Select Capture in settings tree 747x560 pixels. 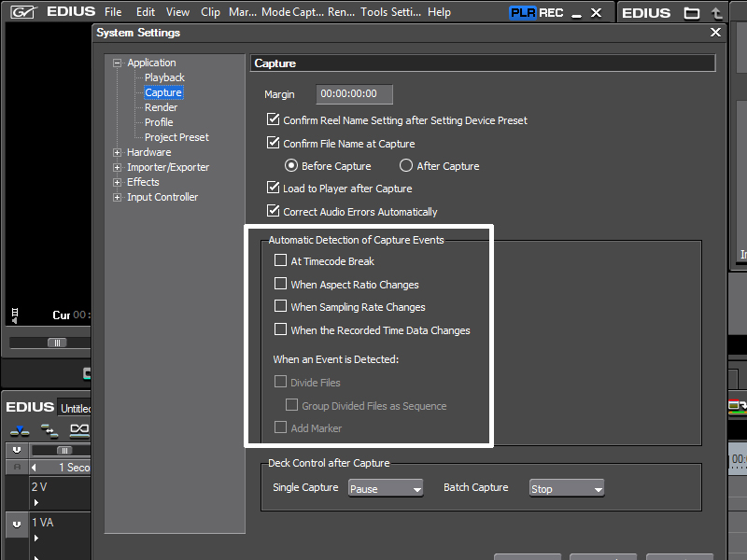163,92
